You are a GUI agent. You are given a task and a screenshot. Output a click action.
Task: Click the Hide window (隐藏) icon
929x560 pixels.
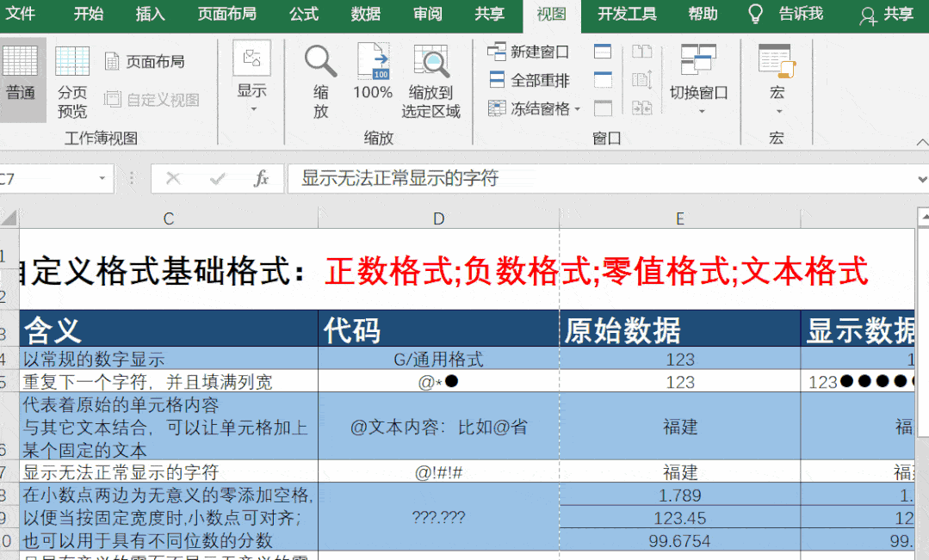603,80
